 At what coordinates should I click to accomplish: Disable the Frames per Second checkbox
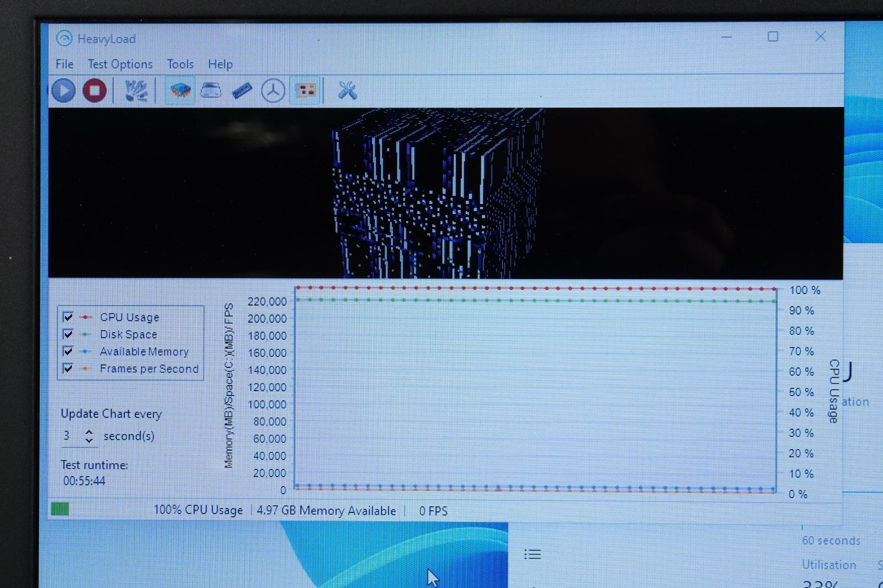[68, 368]
